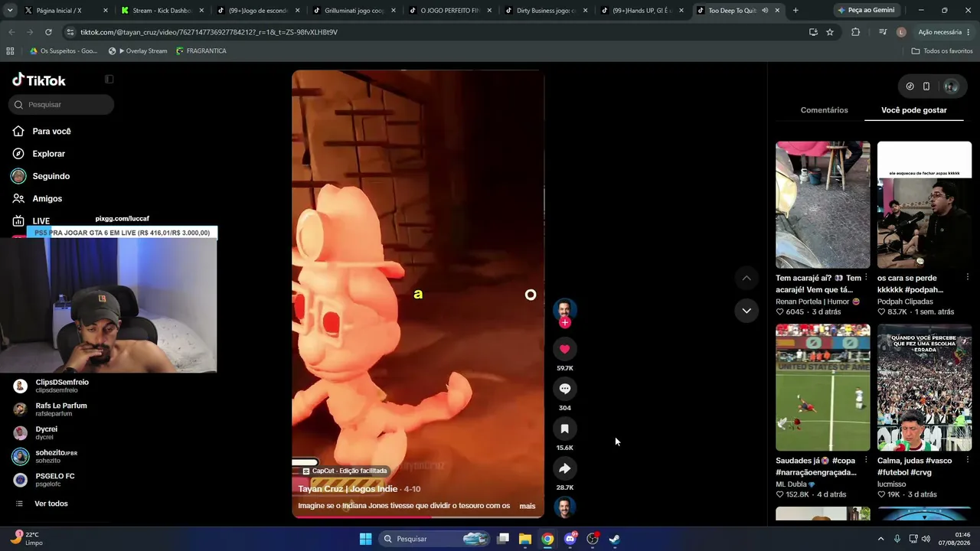
Task: Open the get-app phone icon
Action: pos(926,86)
